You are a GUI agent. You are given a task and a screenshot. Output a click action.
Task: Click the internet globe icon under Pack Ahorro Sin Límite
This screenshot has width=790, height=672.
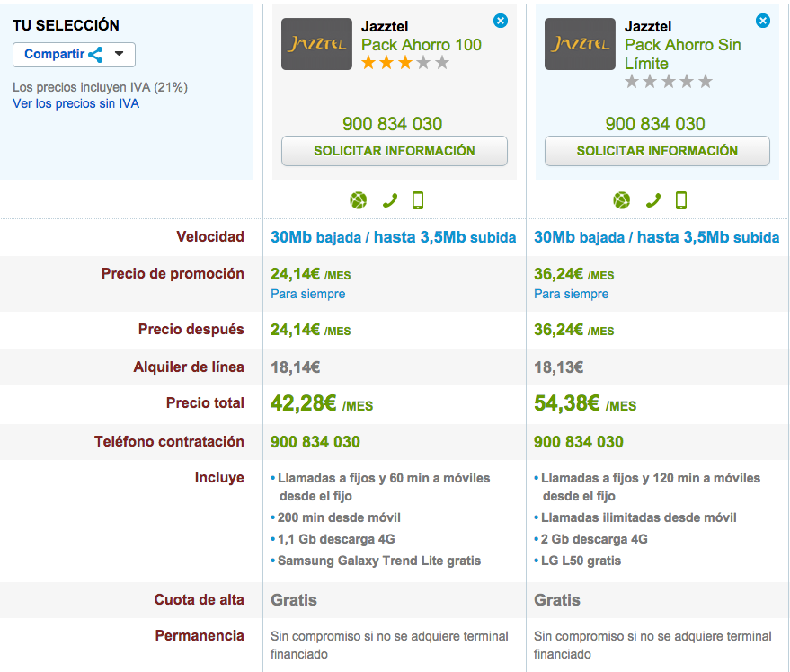pos(621,200)
